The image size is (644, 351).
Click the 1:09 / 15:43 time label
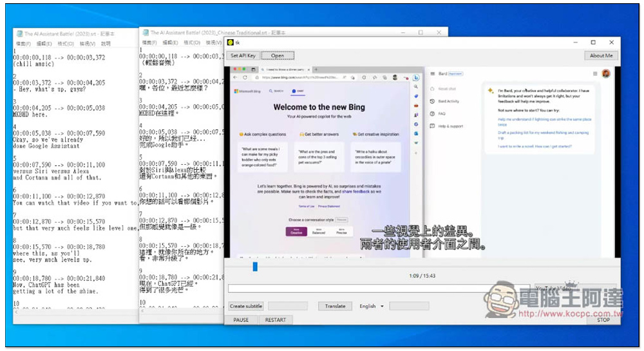click(x=422, y=276)
